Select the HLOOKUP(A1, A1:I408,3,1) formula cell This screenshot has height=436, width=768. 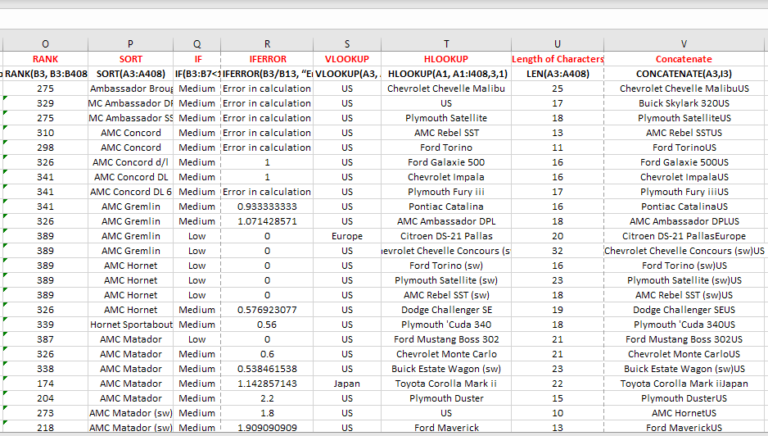pyautogui.click(x=446, y=74)
